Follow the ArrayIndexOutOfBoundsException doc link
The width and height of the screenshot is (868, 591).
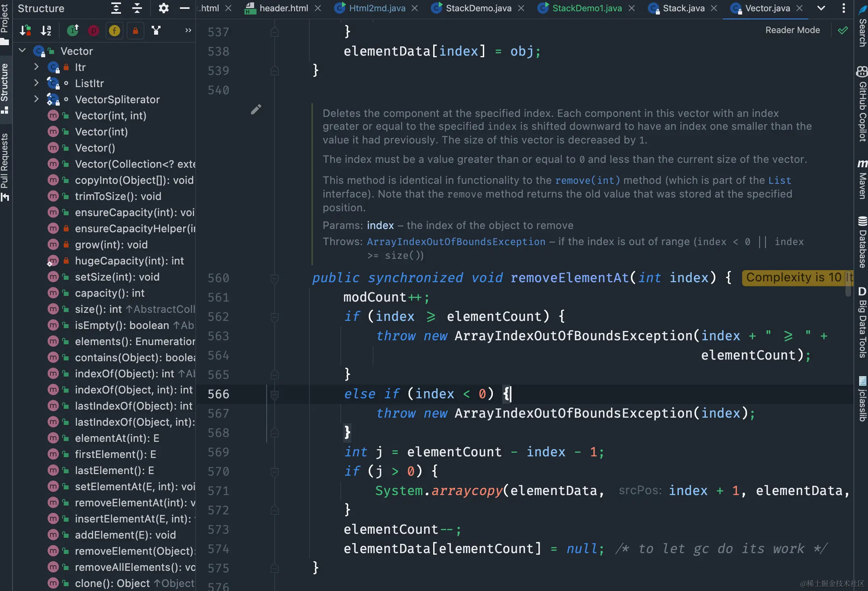pos(456,242)
